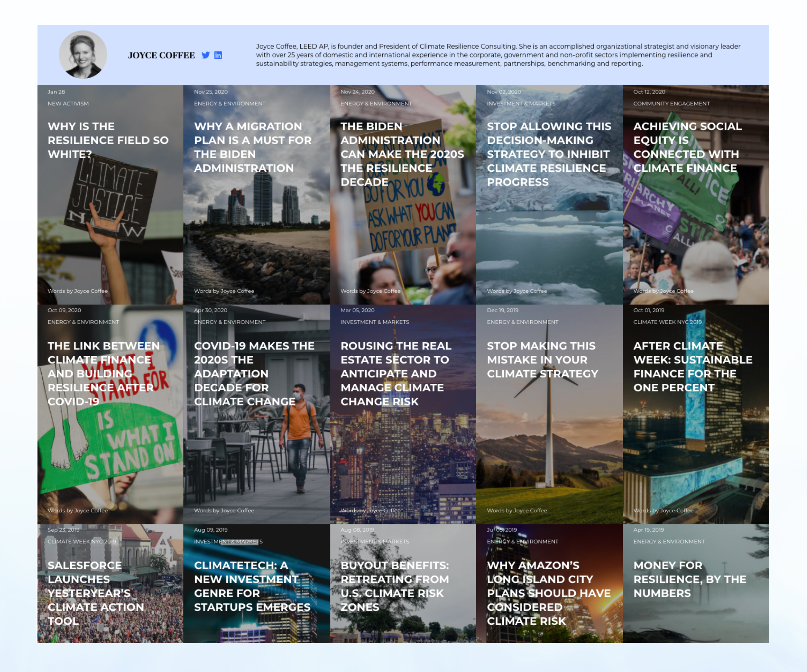This screenshot has height=672, width=807.
Task: Open article Rousing the Real Estate Sector
Action: point(396,374)
